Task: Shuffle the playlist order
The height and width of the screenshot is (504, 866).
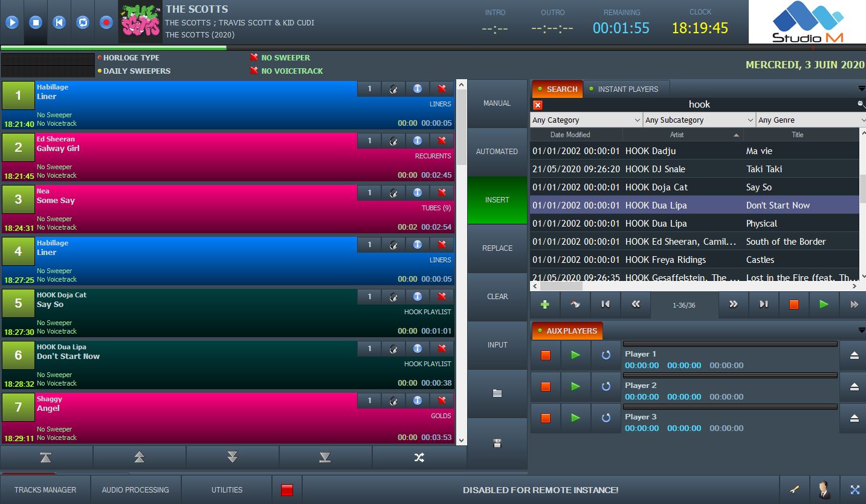Action: (419, 457)
